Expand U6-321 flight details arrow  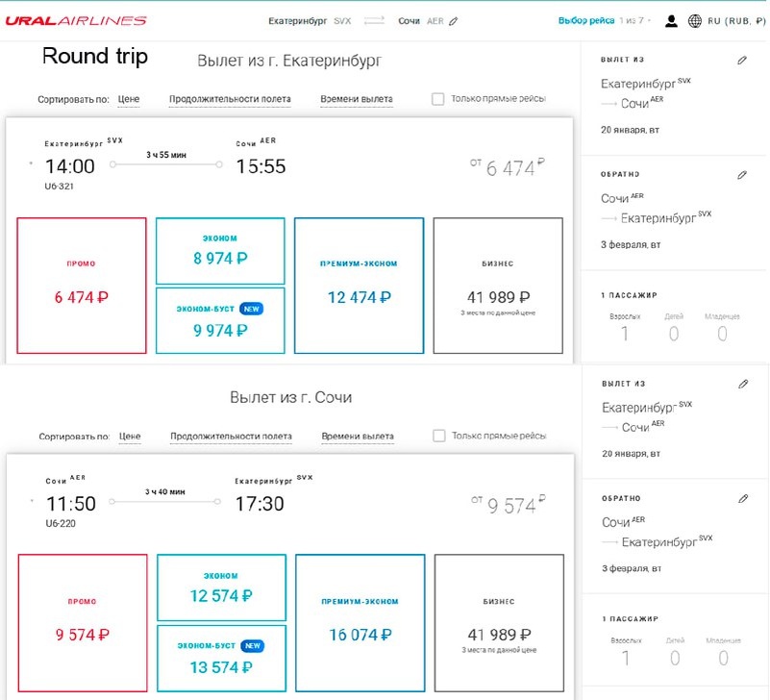(32, 165)
